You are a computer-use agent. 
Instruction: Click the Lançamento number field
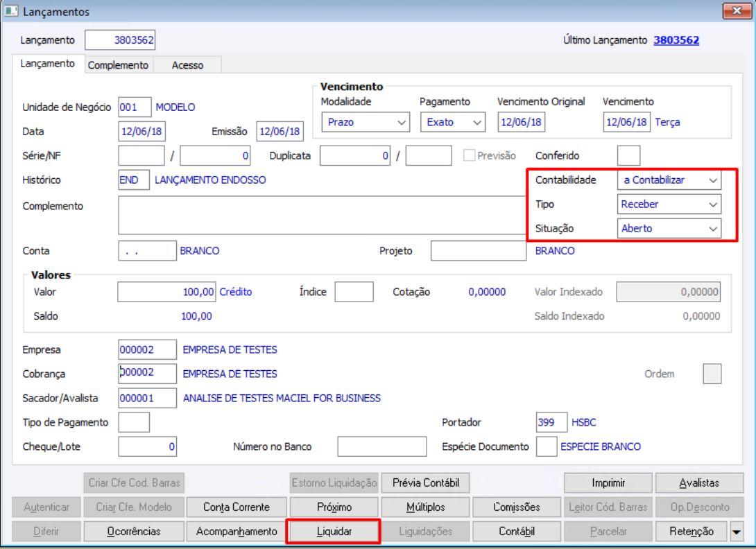120,40
